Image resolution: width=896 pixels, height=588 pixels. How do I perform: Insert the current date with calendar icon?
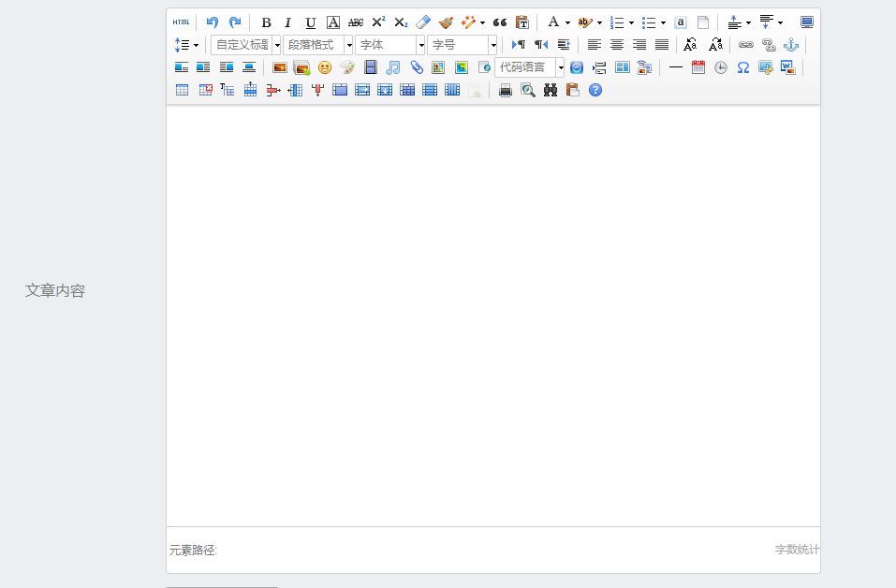(x=698, y=67)
